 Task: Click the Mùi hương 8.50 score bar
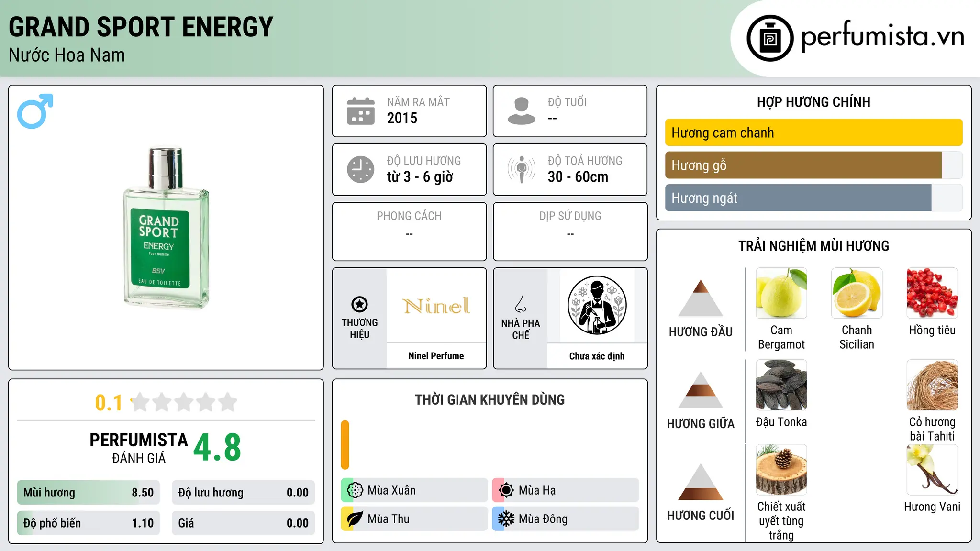pyautogui.click(x=89, y=493)
